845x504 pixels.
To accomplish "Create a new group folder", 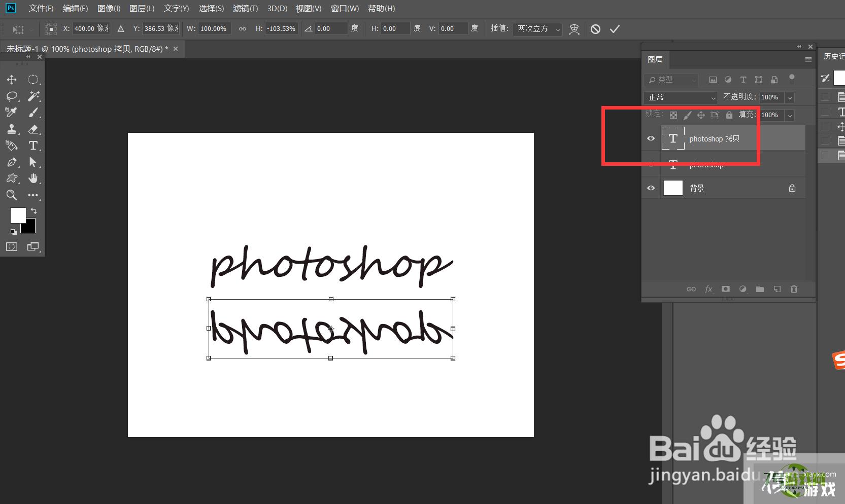I will tap(760, 289).
